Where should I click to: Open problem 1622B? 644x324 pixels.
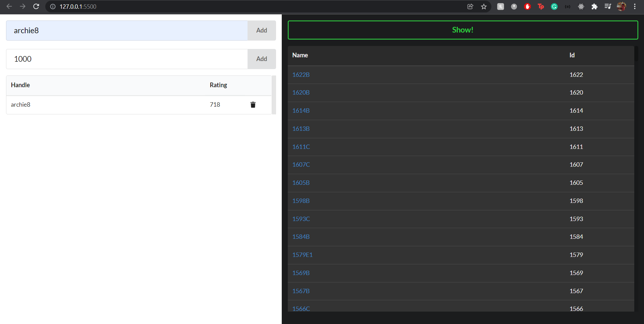click(301, 74)
